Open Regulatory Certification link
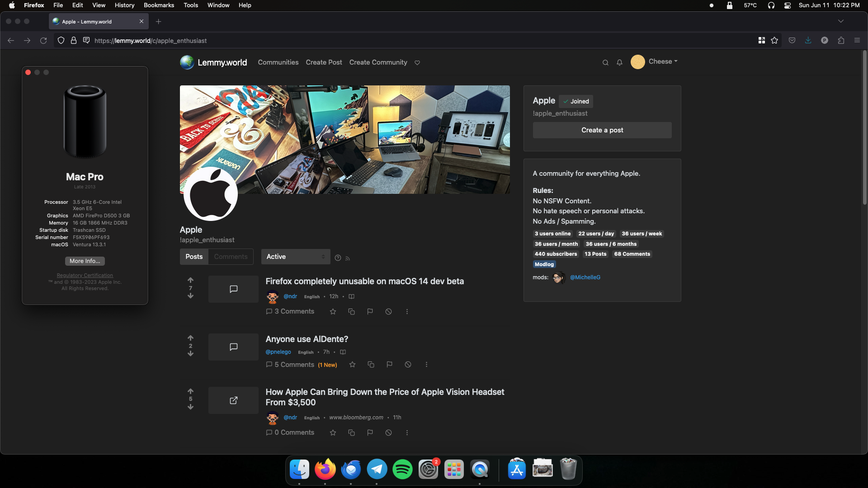Viewport: 868px width, 488px height. pos(85,275)
